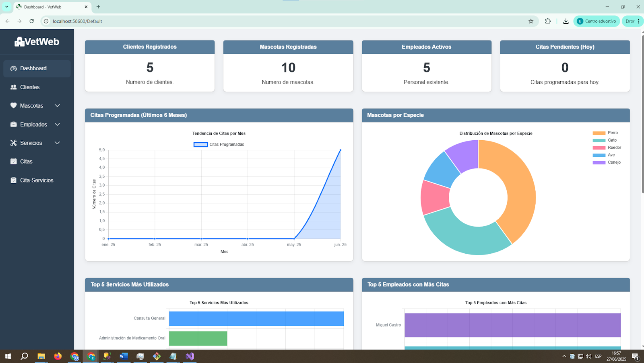
Task: Click the Dashboard gauge icon in the sidebar
Action: 14,68
